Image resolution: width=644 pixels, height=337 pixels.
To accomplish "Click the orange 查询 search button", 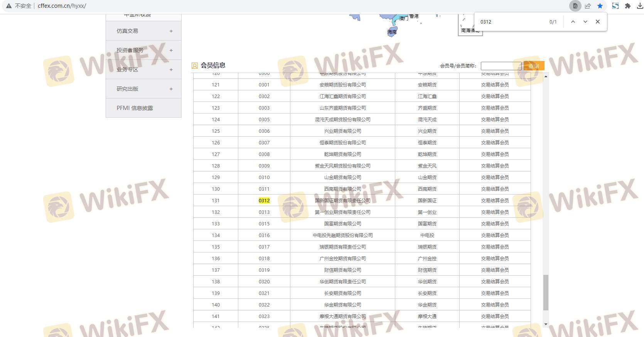I will [x=534, y=66].
